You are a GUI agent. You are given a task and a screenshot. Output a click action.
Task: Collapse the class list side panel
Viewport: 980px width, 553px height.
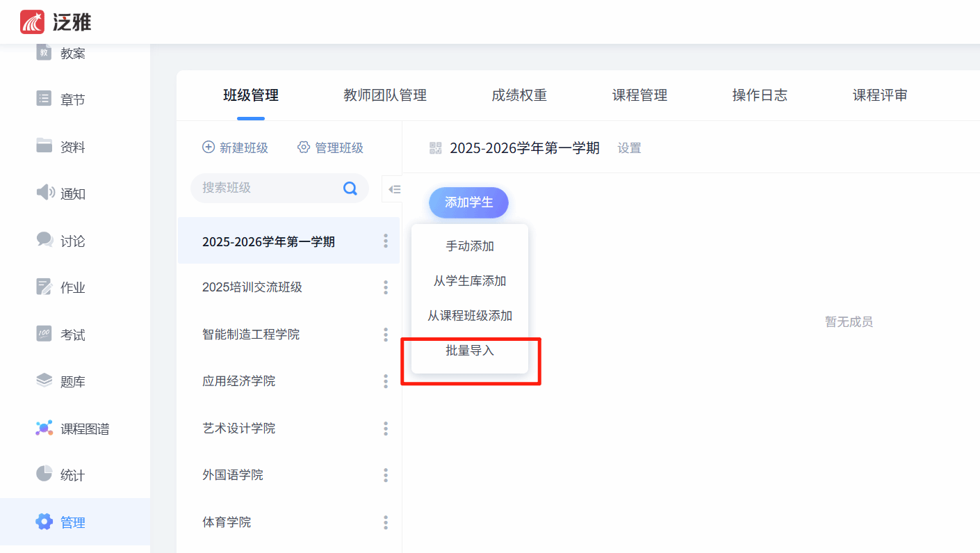point(393,189)
